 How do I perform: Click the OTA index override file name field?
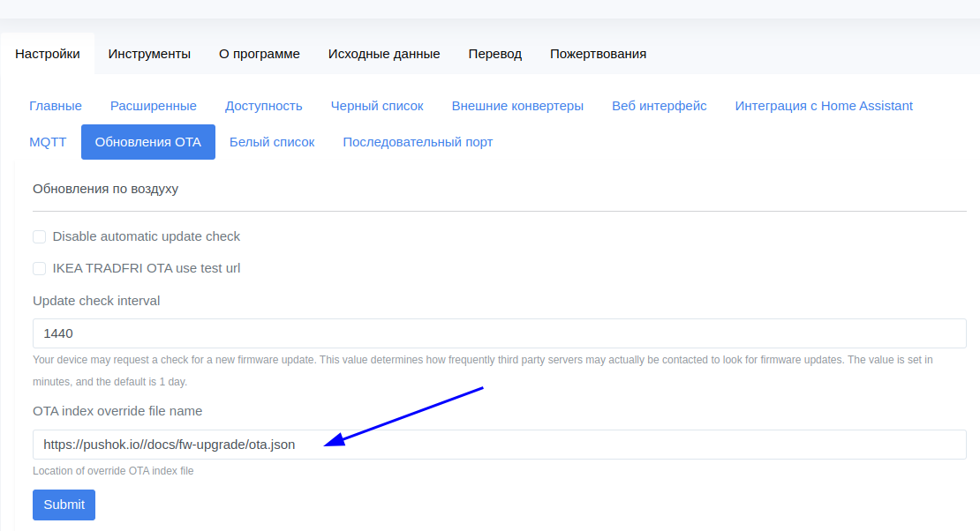tap(500, 445)
